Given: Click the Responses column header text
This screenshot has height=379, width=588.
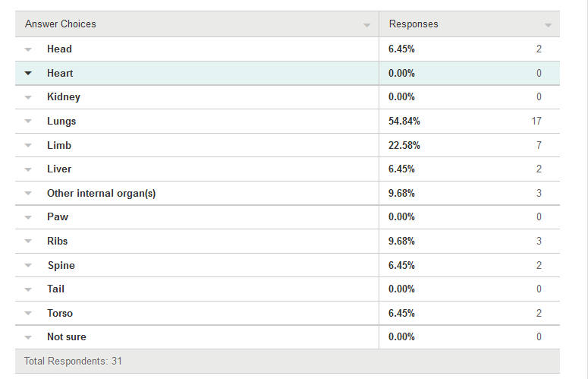Looking at the screenshot, I should click(x=413, y=24).
